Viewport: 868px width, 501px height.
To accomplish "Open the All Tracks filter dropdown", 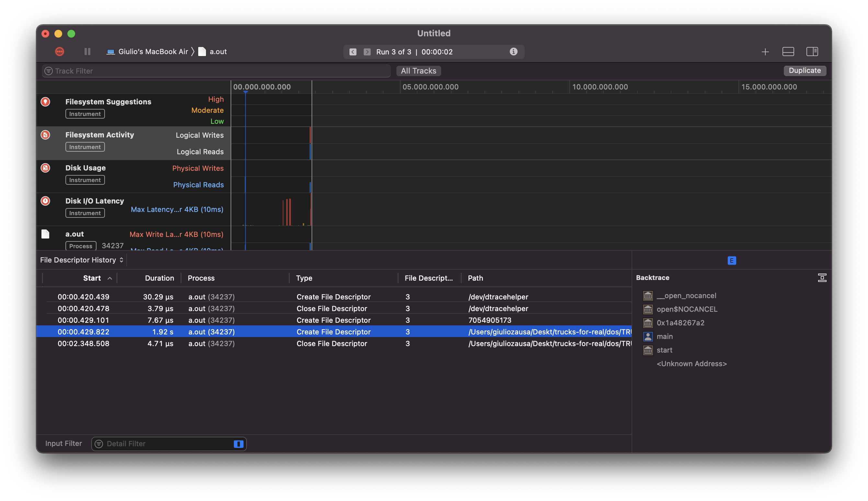I will 418,70.
